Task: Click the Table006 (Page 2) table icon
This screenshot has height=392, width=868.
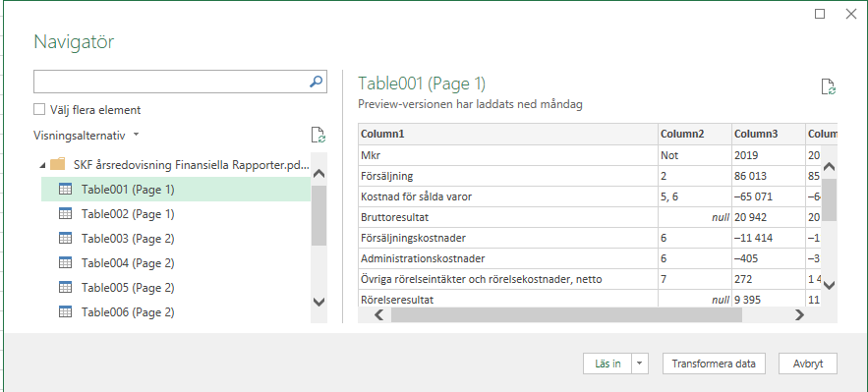Action: 65,311
